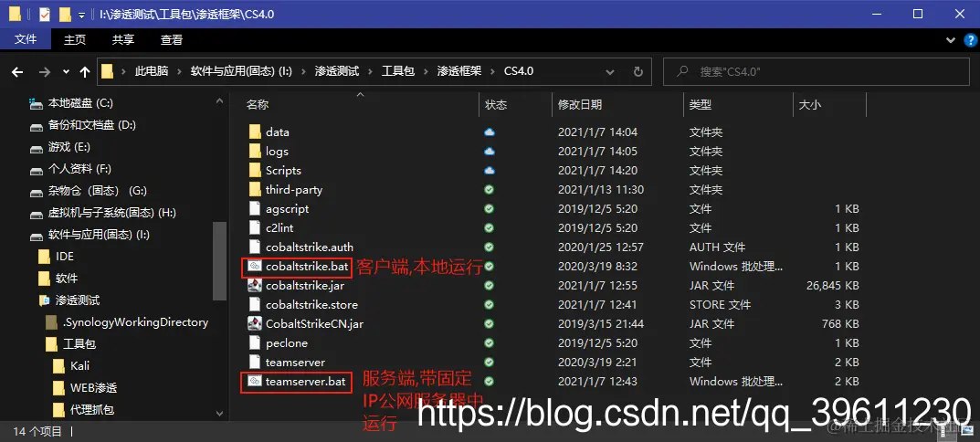Select the cobaltstrike.jar icon
Image resolution: width=980 pixels, height=442 pixels.
click(255, 286)
